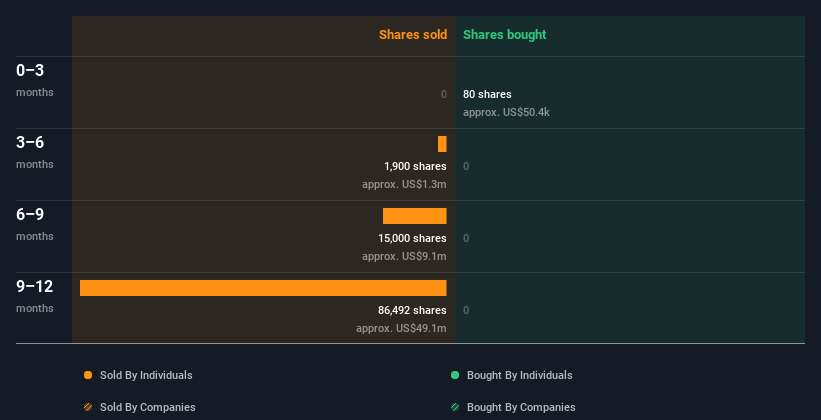Click approx. US$50.4k value text
The width and height of the screenshot is (821, 420).
(506, 112)
